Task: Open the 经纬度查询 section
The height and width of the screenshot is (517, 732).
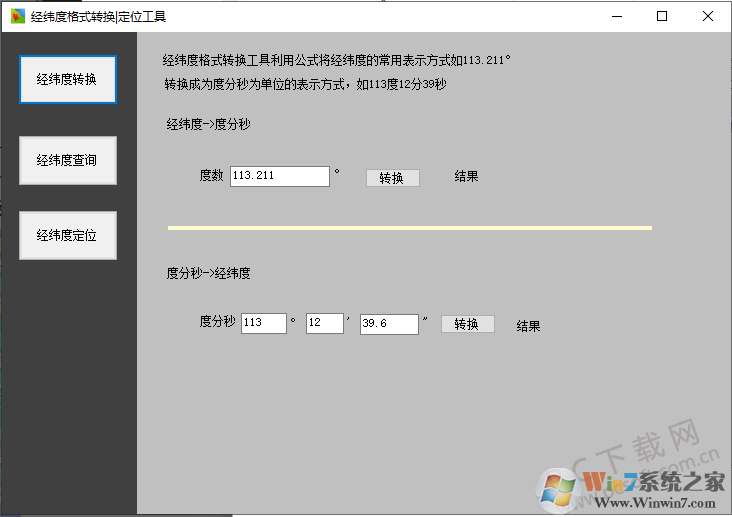Action: pos(68,160)
